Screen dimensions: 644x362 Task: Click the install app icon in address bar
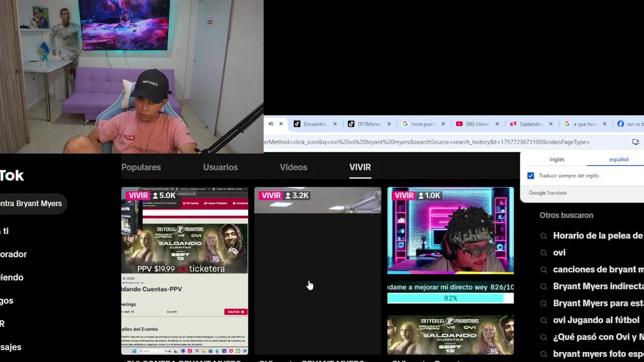click(x=635, y=142)
